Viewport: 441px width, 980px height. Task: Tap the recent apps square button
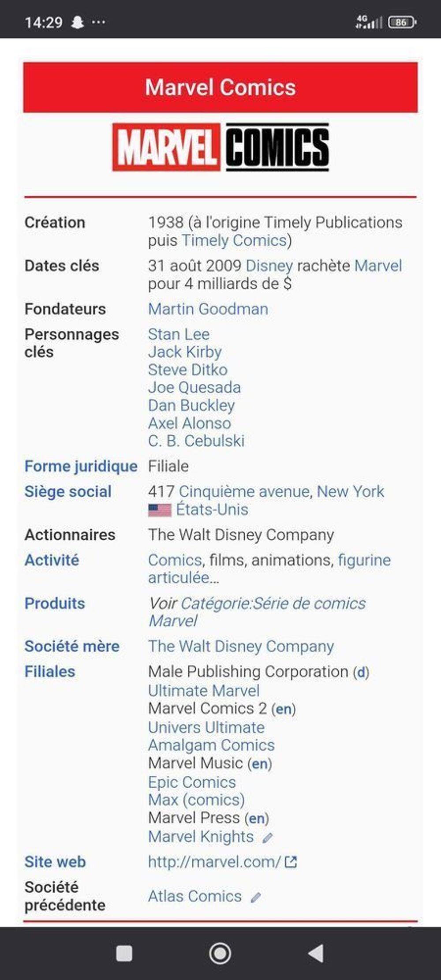(x=124, y=953)
